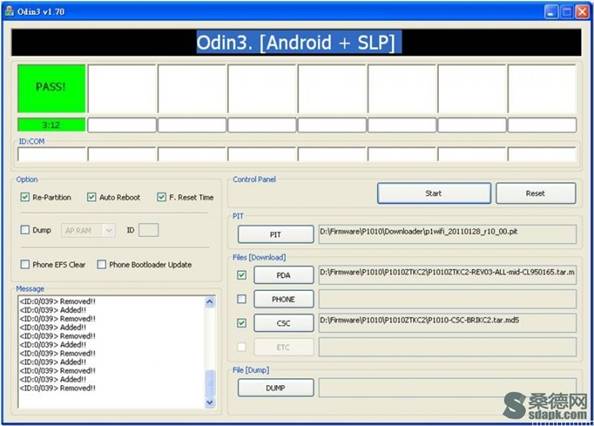
Task: Uncheck the CSC file checkbox
Action: [x=241, y=323]
